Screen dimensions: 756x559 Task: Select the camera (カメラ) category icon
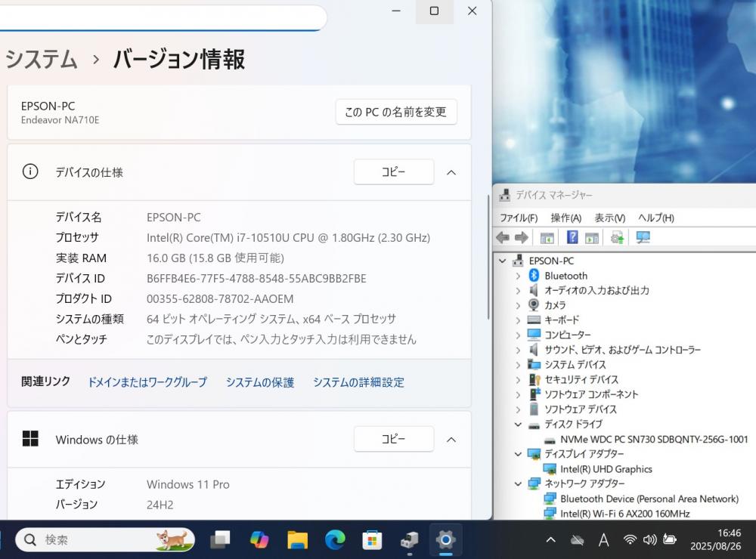tap(534, 304)
